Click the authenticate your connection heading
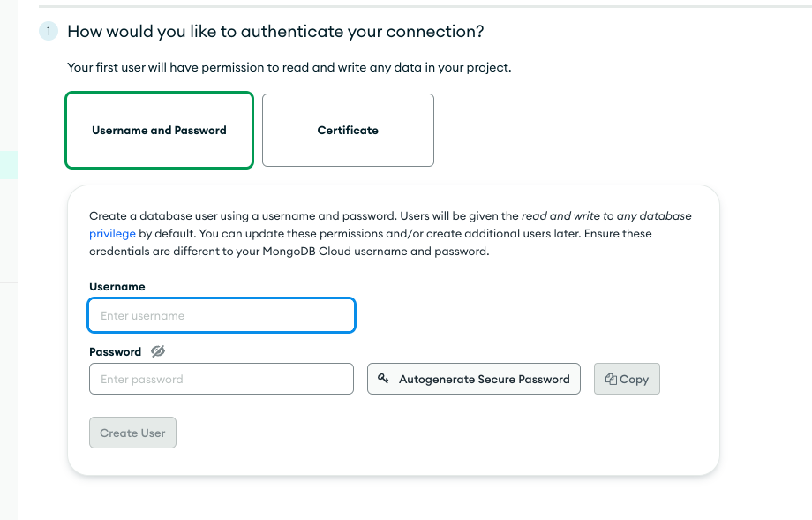Viewport: 812px width, 520px height. point(275,32)
